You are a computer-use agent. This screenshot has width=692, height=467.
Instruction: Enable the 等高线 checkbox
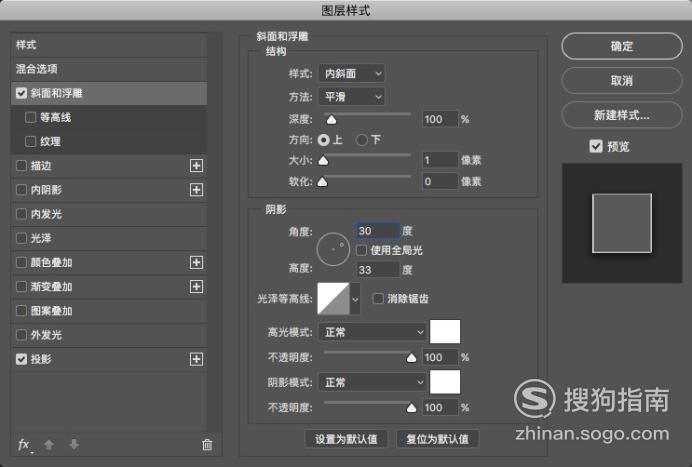pos(30,117)
